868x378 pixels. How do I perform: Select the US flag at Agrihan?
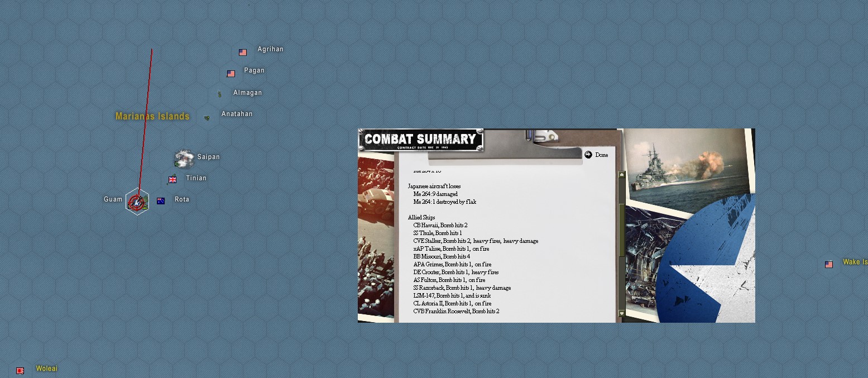tap(243, 52)
